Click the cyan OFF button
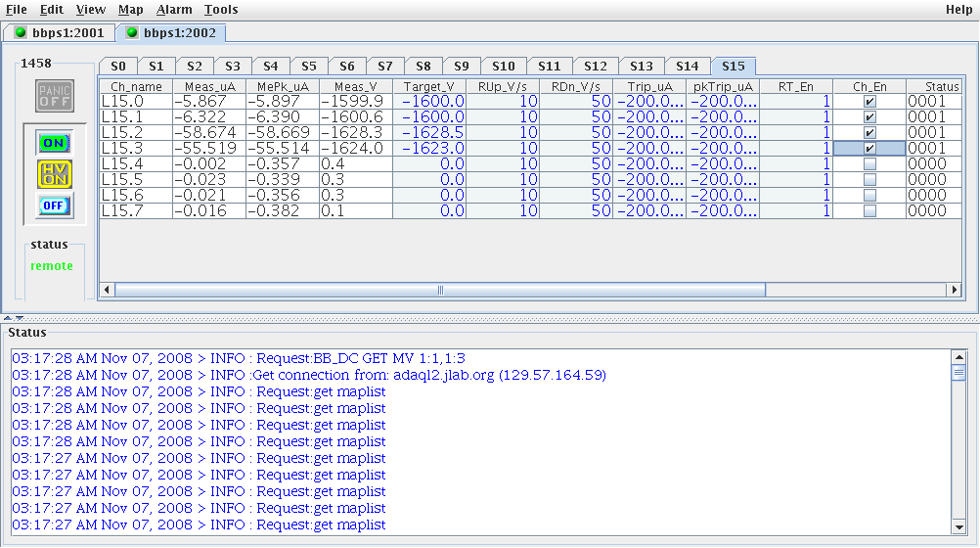Screen dimensions: 980x548 click(55, 205)
